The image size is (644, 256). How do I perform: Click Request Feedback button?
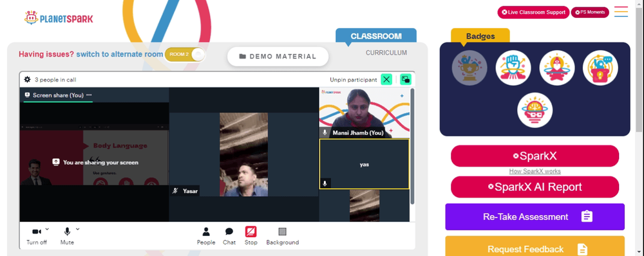pos(535,246)
